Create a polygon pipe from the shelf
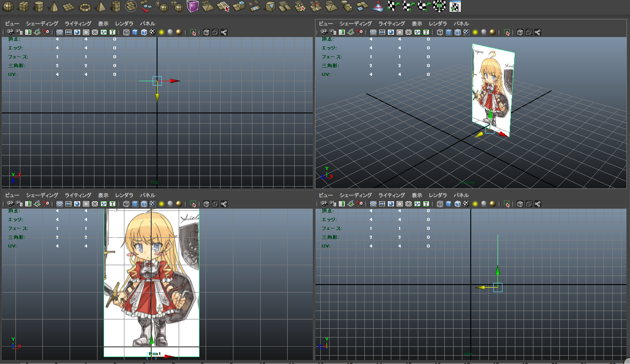The image size is (630, 364). [x=116, y=6]
